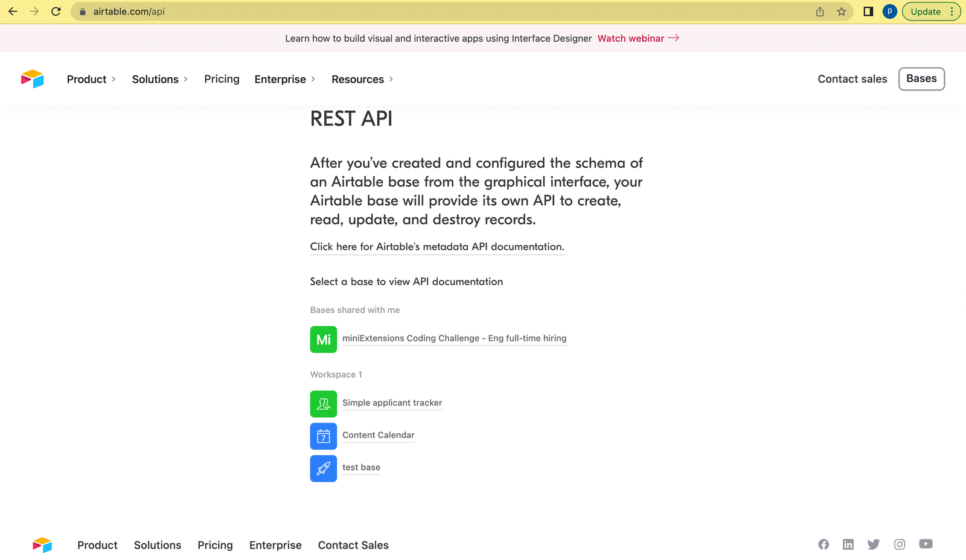Visit Airtable's Facebook page icon
Viewport: 966px width, 560px height.
click(824, 544)
